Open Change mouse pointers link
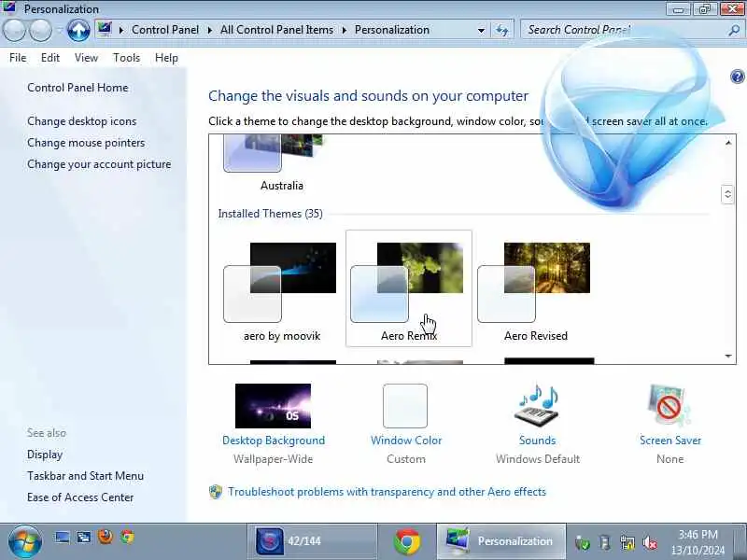The image size is (747, 560). (x=86, y=143)
